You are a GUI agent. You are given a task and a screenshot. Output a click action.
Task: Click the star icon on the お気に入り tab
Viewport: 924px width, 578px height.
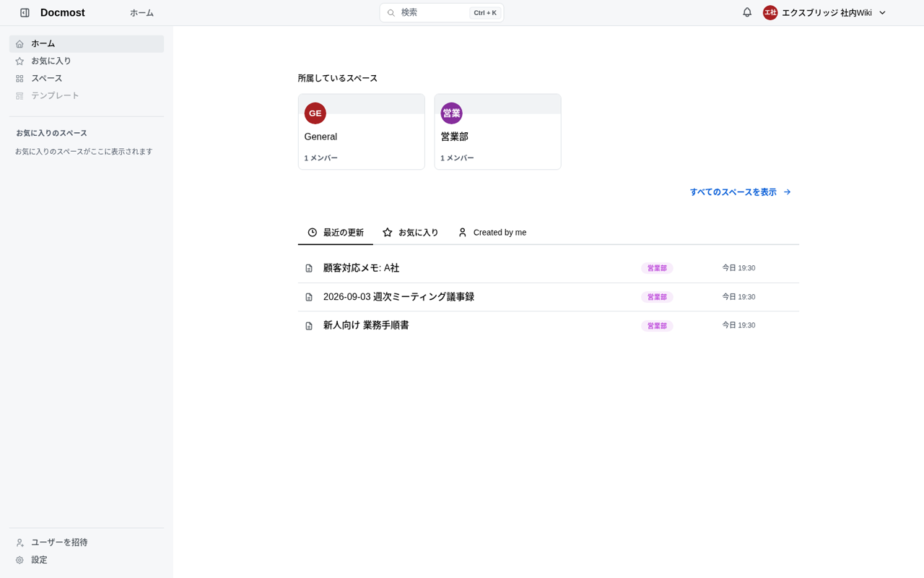click(x=388, y=233)
